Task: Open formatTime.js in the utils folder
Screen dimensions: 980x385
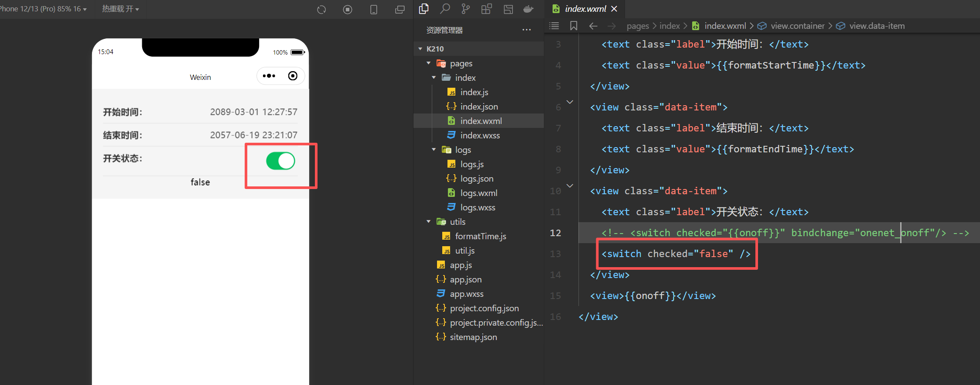Action: click(x=481, y=236)
